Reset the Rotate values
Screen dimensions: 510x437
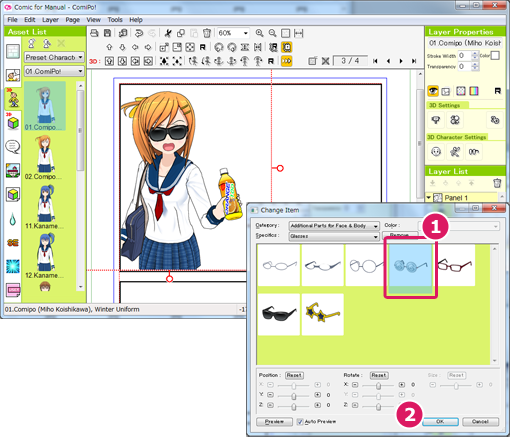pos(379,375)
